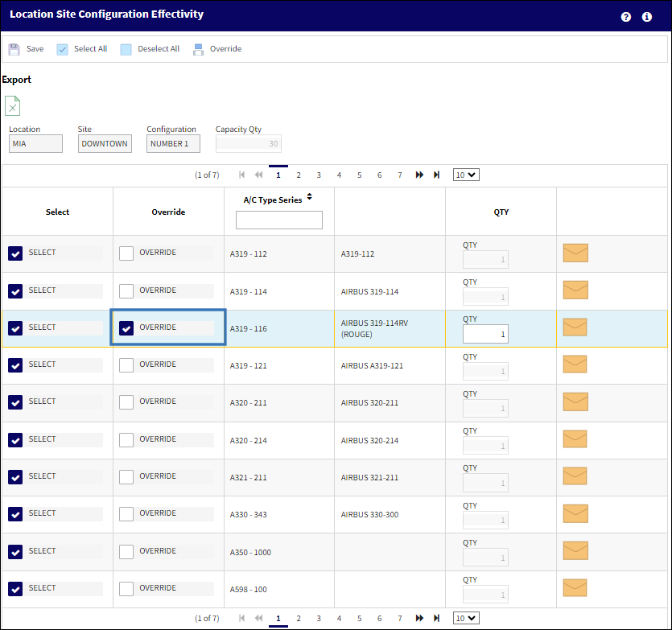Uncheck SELECT for A319 - 114

[x=15, y=291]
